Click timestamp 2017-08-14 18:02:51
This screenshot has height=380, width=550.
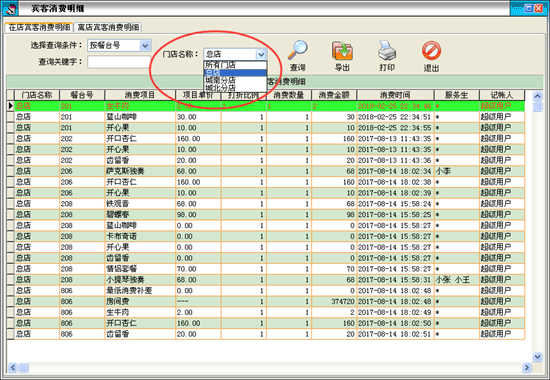coord(395,334)
